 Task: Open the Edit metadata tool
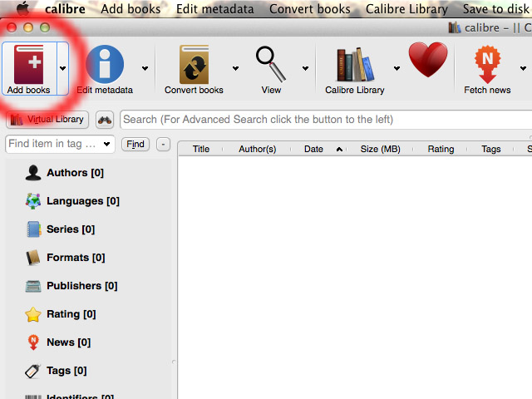[x=105, y=65]
